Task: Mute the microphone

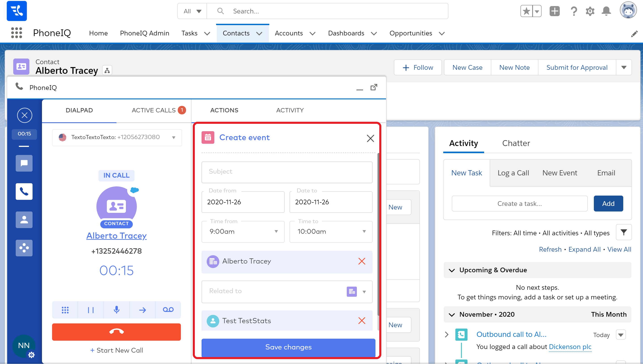Action: click(x=116, y=310)
